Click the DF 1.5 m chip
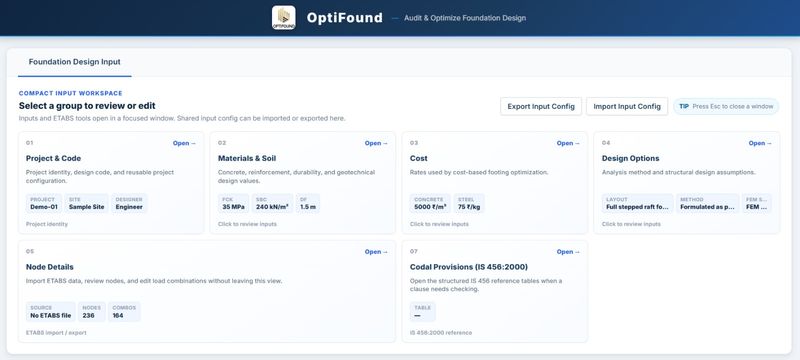Image resolution: width=800 pixels, height=360 pixels. pyautogui.click(x=308, y=203)
